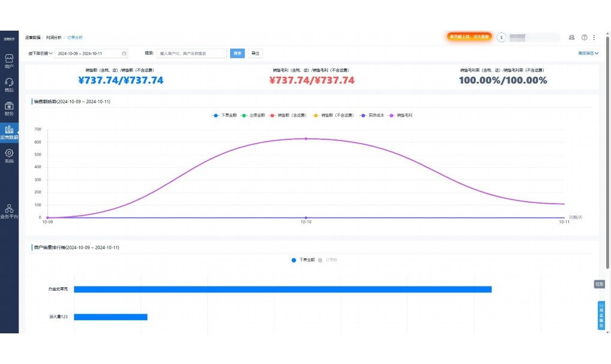Click the 利润分析 breadcrumb item

coord(53,37)
